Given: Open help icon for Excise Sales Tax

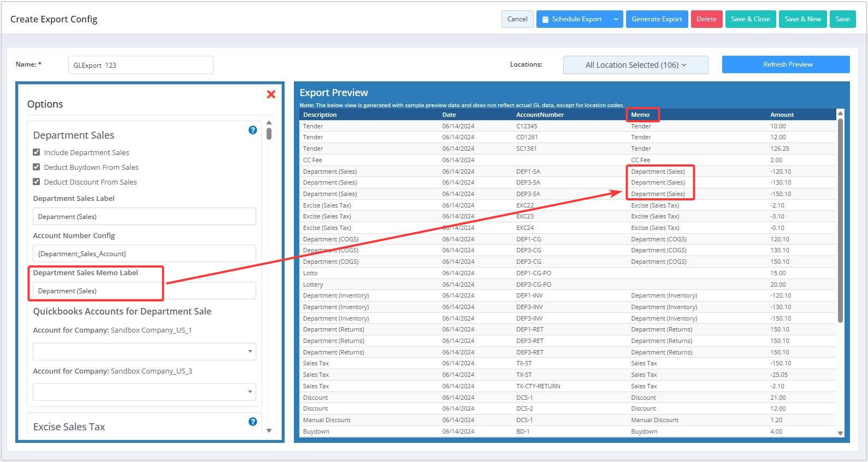Looking at the screenshot, I should 252,422.
